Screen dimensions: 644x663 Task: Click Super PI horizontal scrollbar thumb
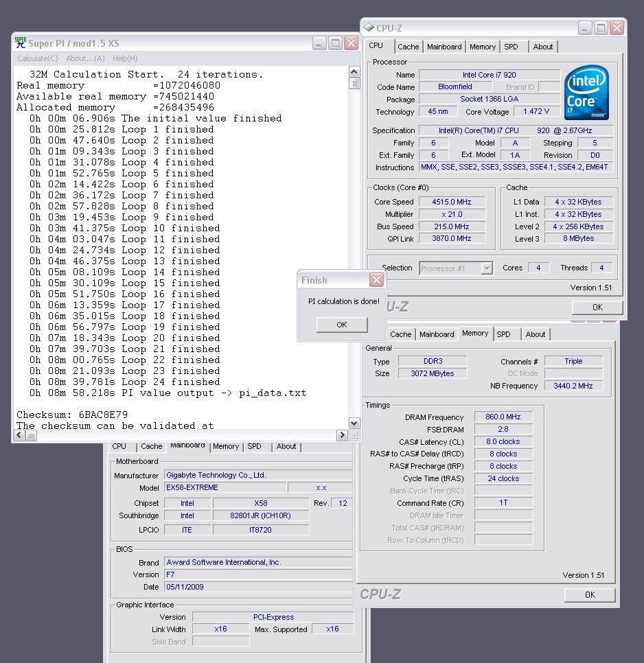(x=32, y=435)
